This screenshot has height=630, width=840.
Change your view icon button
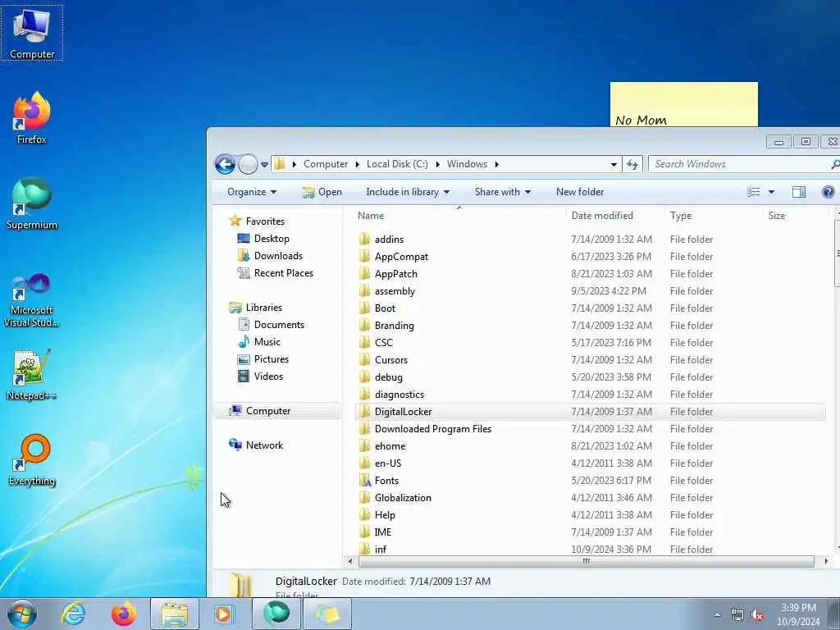[x=754, y=192]
